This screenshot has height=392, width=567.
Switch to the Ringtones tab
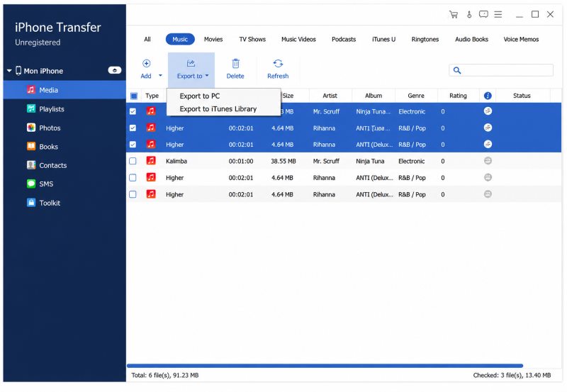point(425,39)
